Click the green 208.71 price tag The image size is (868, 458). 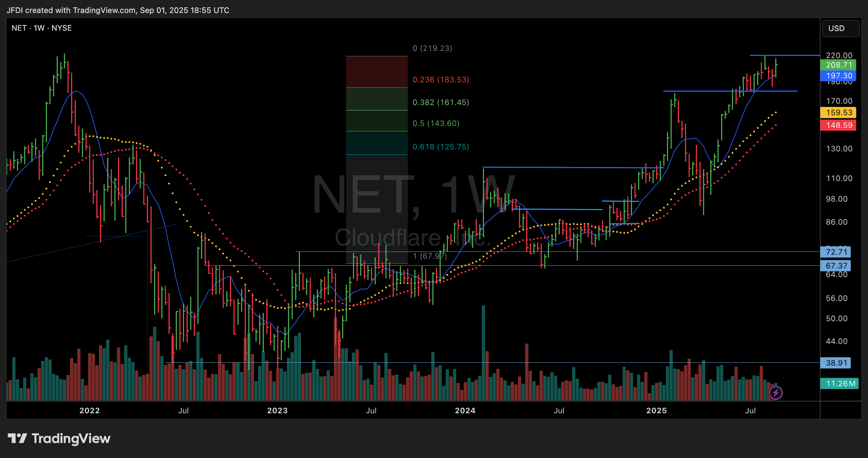pos(838,65)
